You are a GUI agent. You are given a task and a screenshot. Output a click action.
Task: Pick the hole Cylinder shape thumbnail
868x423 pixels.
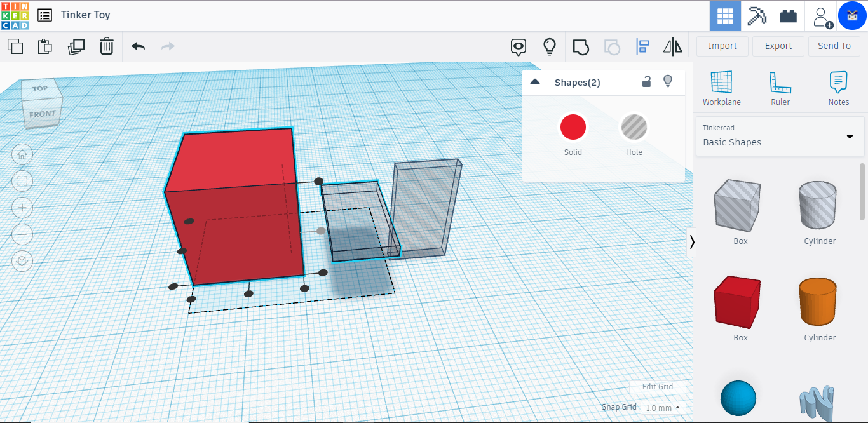tap(817, 205)
